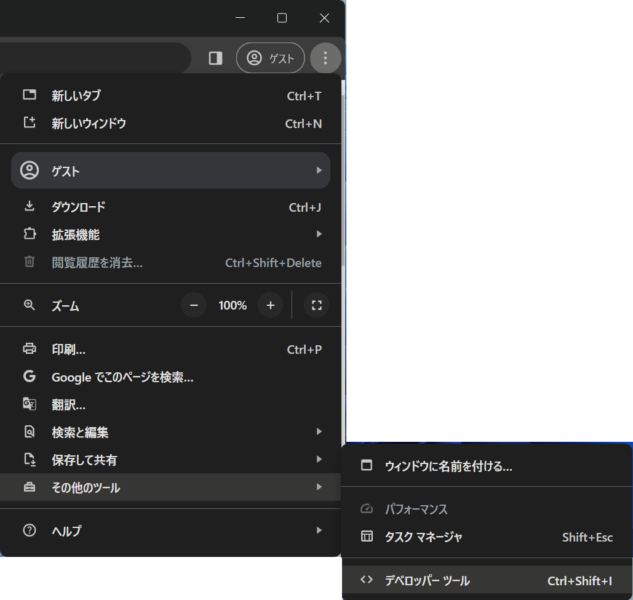Click the Ctrl+Shift+Delete shortcut label
Screen dimensions: 633x600
[273, 263]
